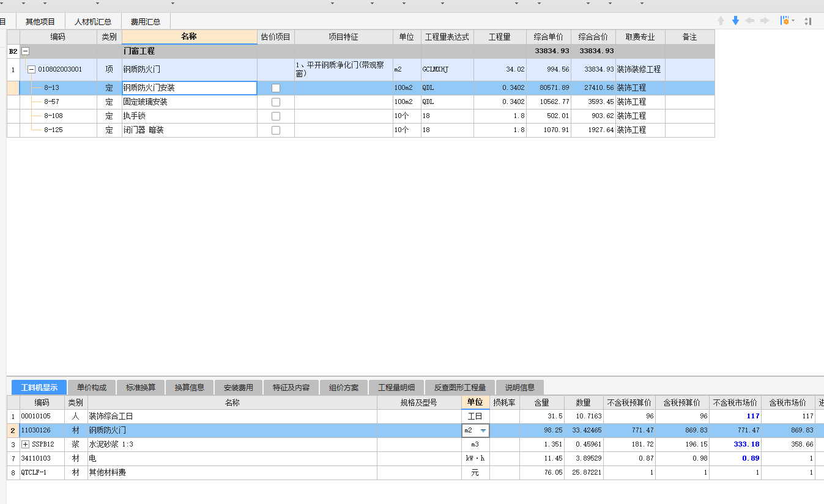Click the 工程量表达式 column header

coord(447,37)
